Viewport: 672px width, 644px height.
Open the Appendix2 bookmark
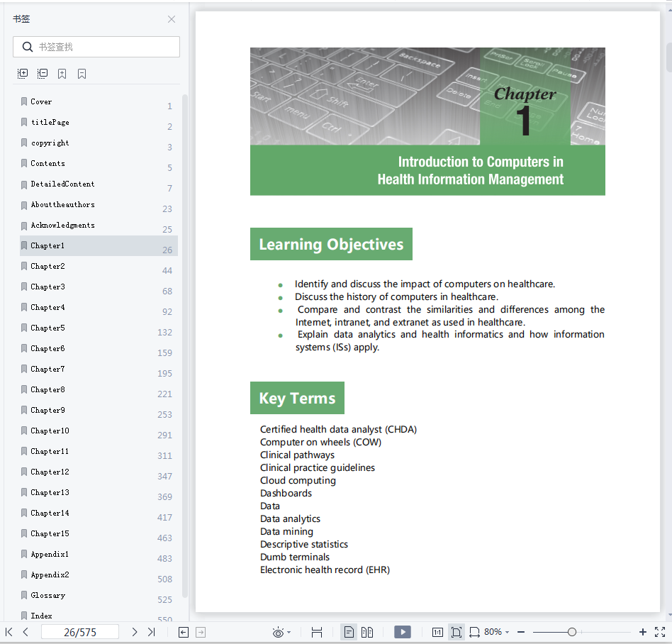99,575
